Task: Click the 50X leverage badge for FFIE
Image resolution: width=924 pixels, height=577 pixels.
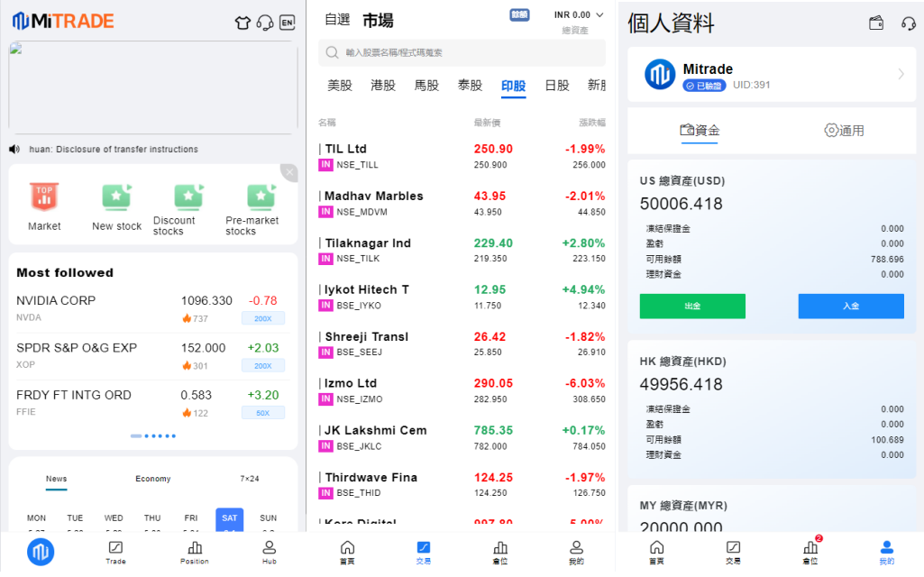Action: (x=263, y=413)
